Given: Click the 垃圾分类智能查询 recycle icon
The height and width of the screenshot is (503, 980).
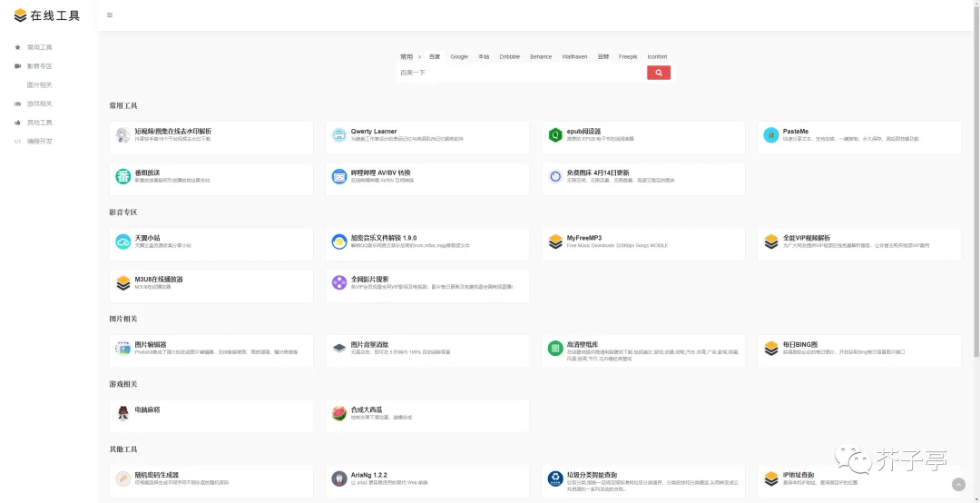Looking at the screenshot, I should 555,478.
